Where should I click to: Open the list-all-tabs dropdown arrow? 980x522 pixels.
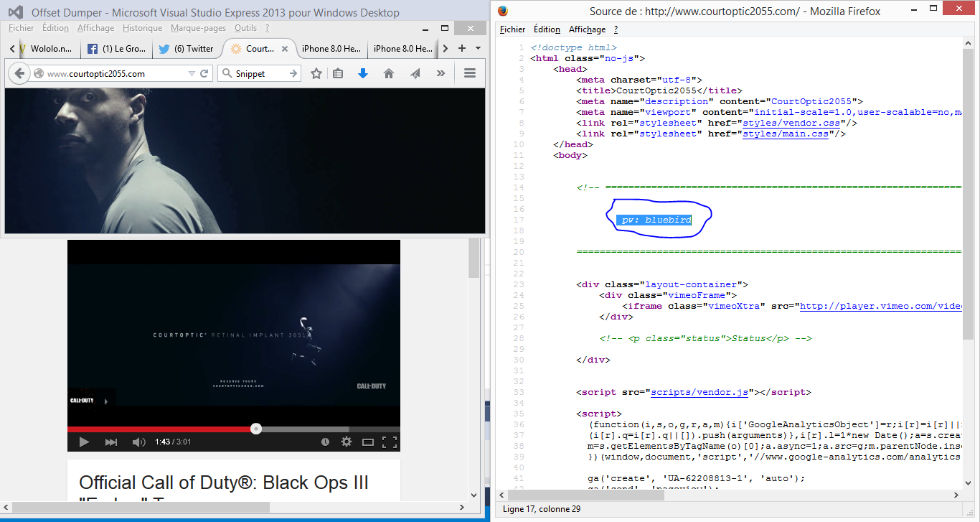click(478, 48)
